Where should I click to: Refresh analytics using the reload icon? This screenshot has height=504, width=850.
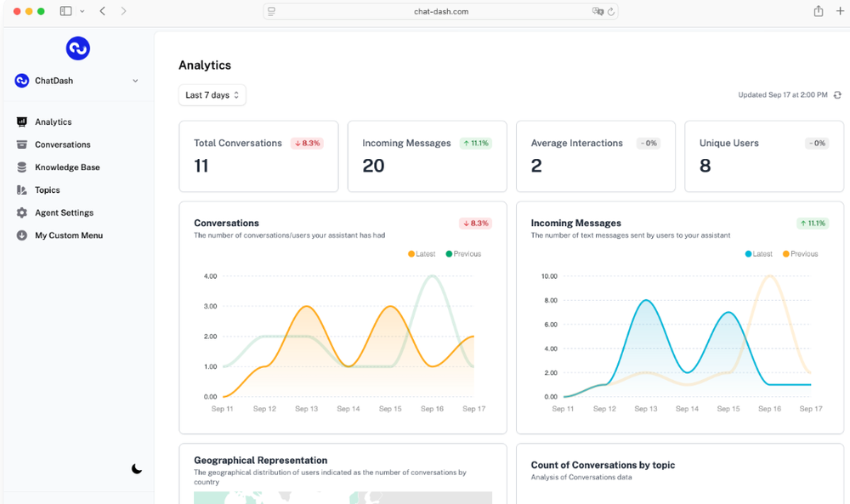(837, 95)
